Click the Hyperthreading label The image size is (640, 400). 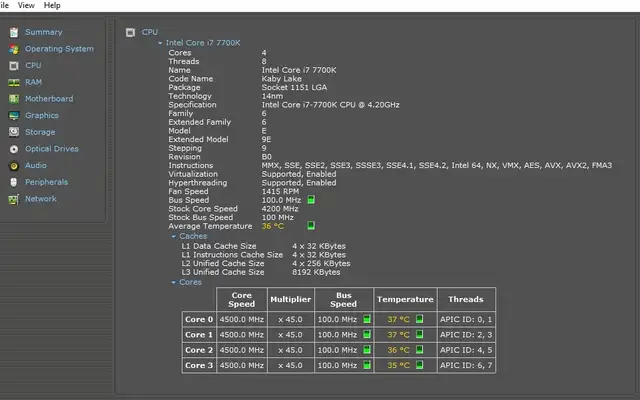pos(198,183)
